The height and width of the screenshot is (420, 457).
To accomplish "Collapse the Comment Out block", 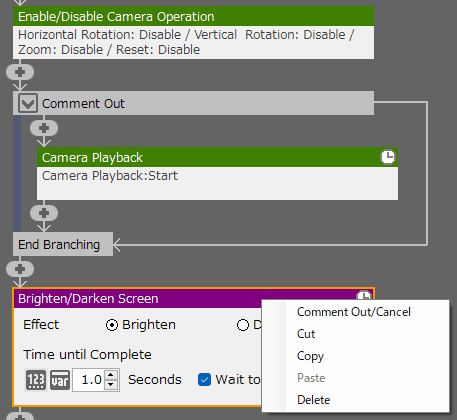I will point(28,103).
